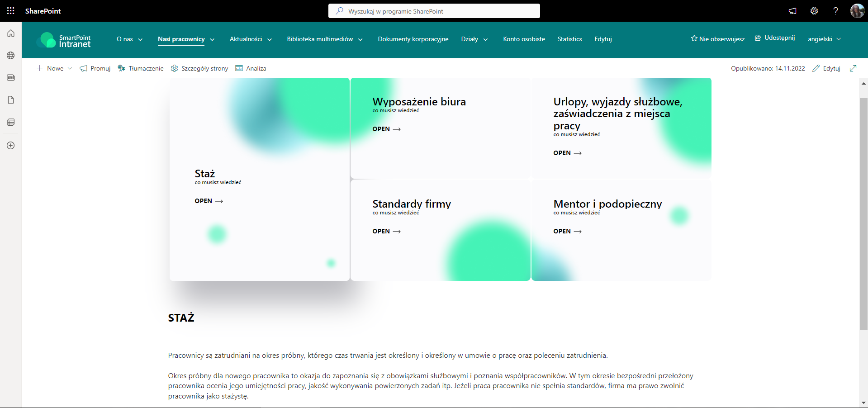Click the file document icon in sidebar
Screen dimensions: 868x408
click(x=11, y=100)
